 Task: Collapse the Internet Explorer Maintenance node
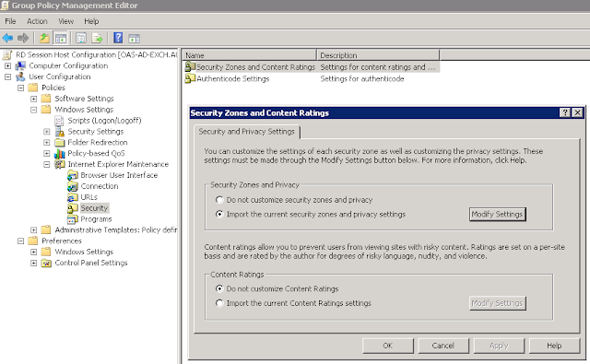point(47,164)
